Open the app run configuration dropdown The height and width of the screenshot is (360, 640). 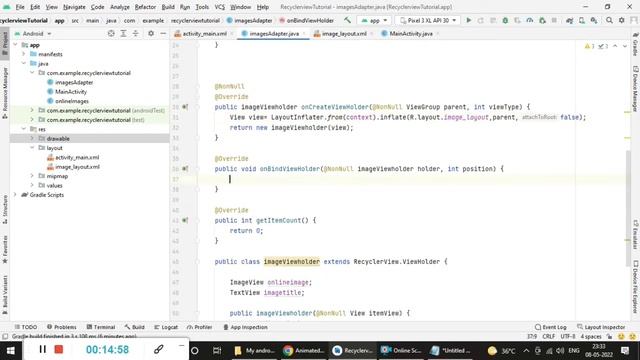click(x=374, y=20)
